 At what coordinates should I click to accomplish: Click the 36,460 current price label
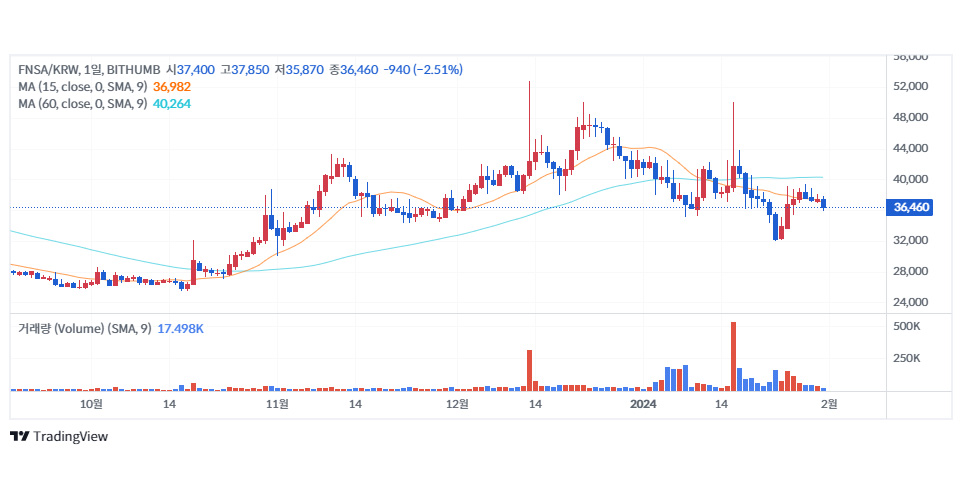912,208
